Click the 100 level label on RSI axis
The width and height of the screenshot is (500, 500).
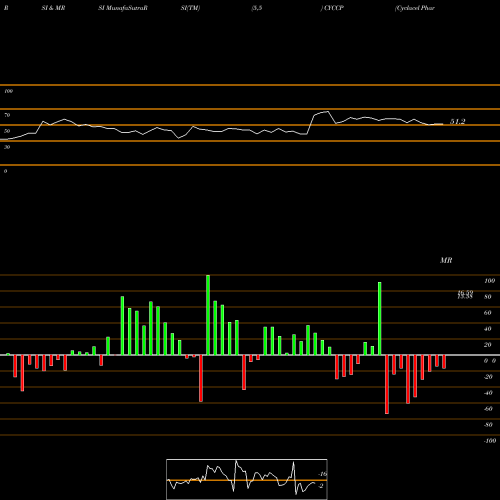(x=8, y=91)
